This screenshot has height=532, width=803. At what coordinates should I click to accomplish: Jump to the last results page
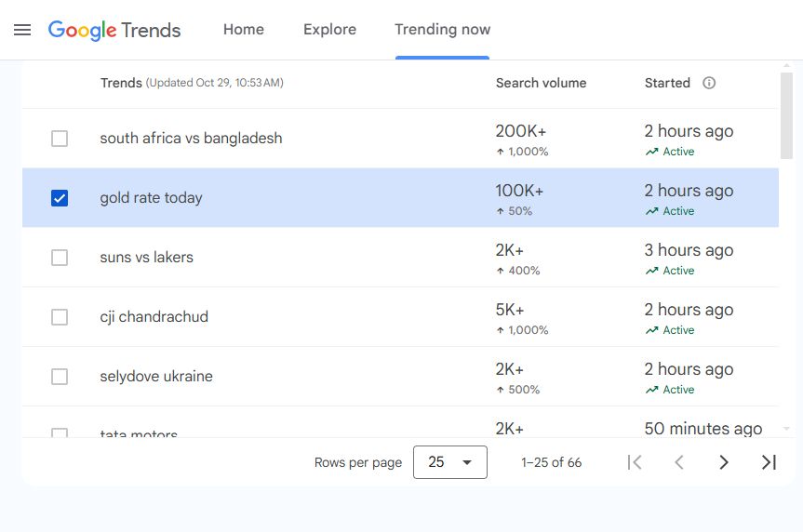(769, 462)
